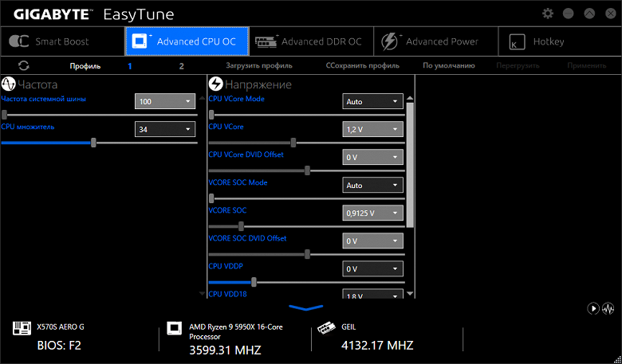Open the hardware monitor waveform icon
Screen dimensions: 622x364
[x=608, y=308]
